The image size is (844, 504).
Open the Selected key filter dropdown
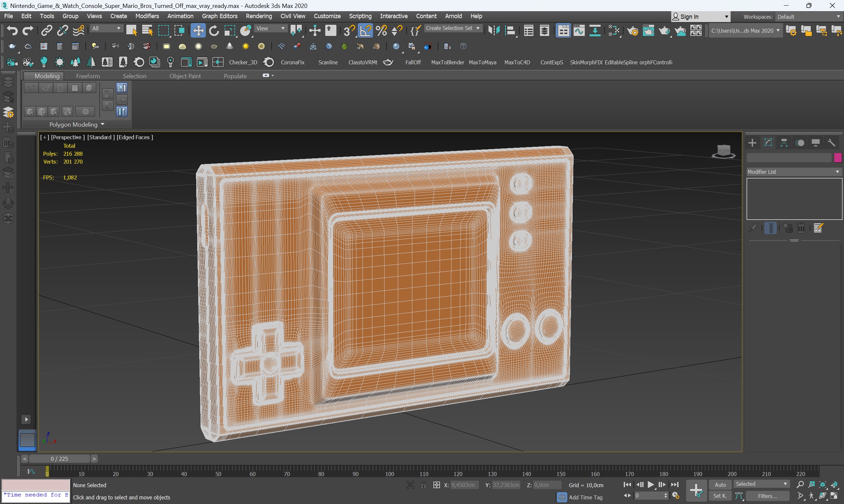click(762, 484)
